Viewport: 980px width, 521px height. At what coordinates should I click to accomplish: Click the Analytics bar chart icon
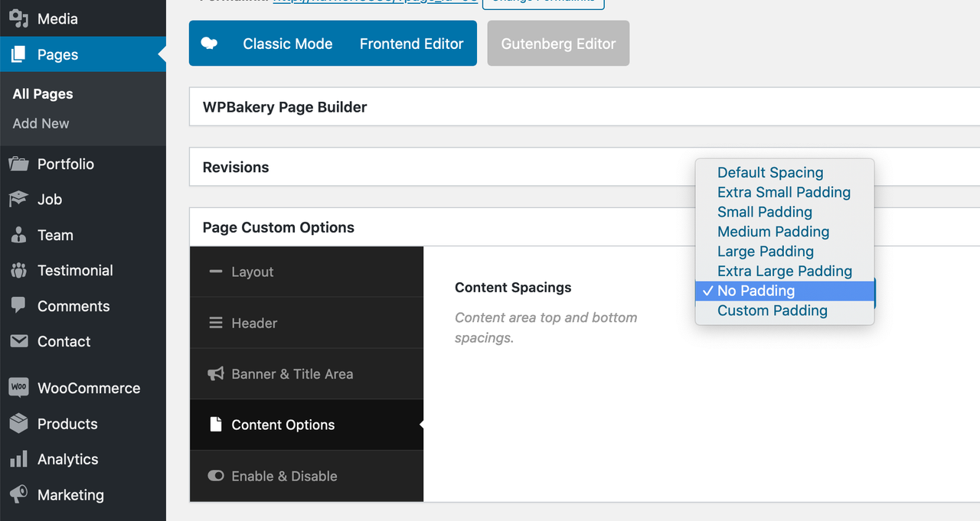point(18,459)
